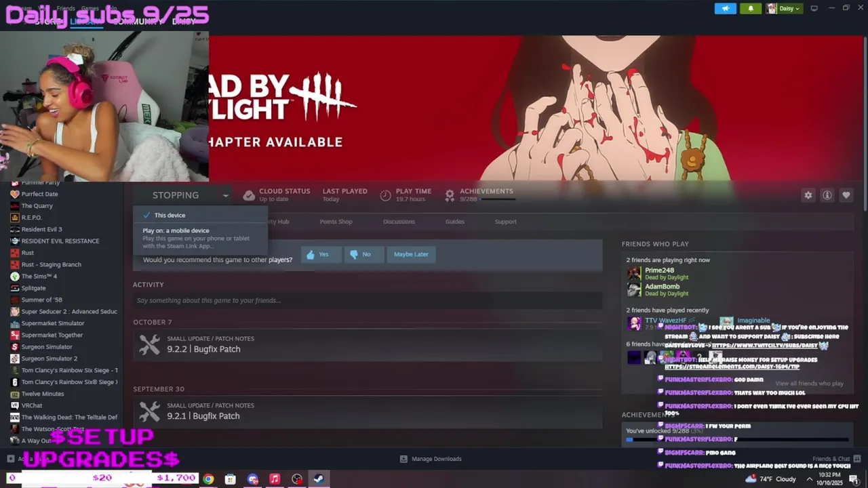The width and height of the screenshot is (868, 488).
Task: Show game info via the info icon
Action: 827,195
